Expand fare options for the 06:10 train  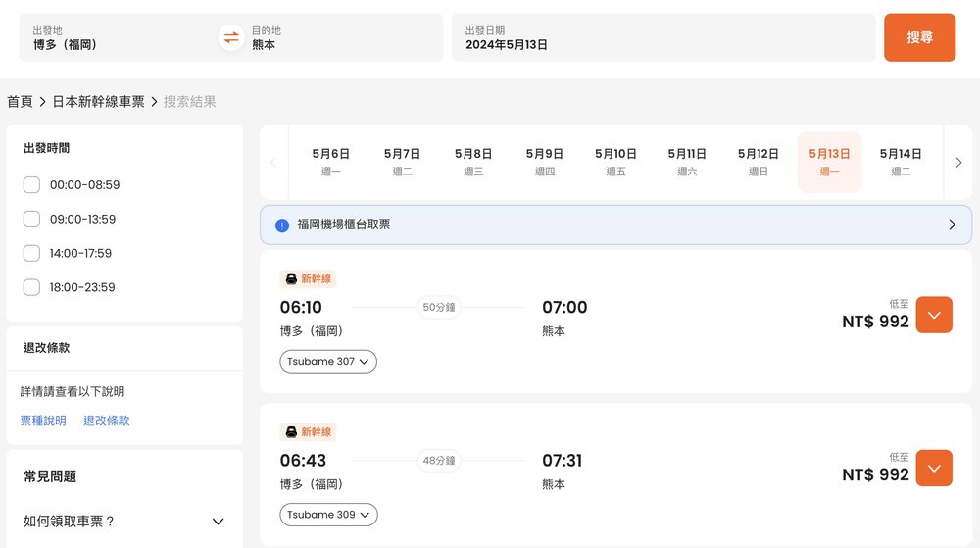pos(933,315)
